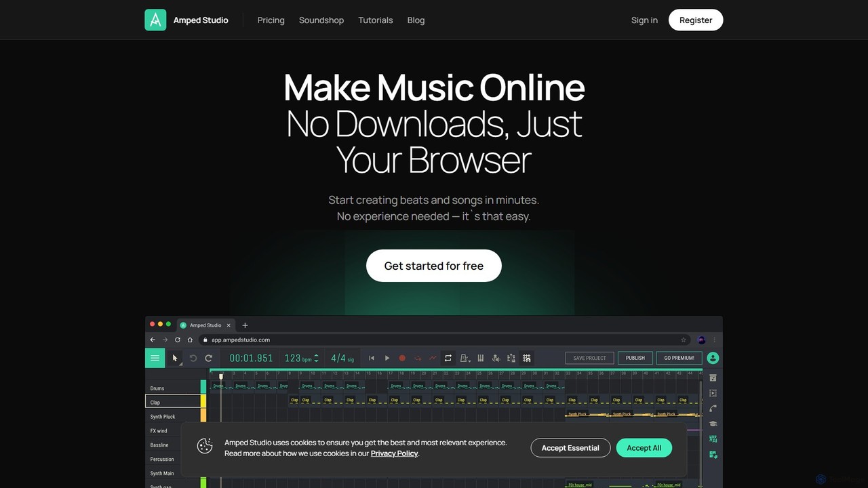Open the graduation cap tutorials icon
This screenshot has width=868, height=488.
click(713, 424)
